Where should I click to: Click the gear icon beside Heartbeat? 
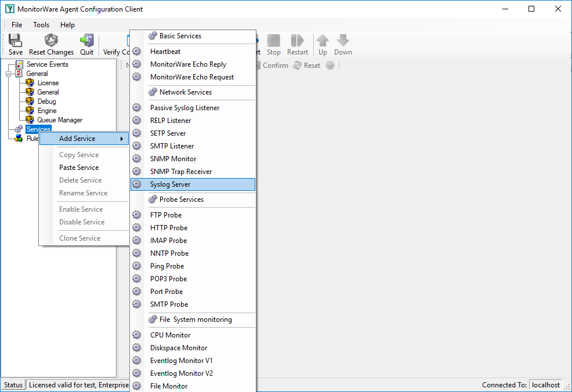(x=137, y=51)
